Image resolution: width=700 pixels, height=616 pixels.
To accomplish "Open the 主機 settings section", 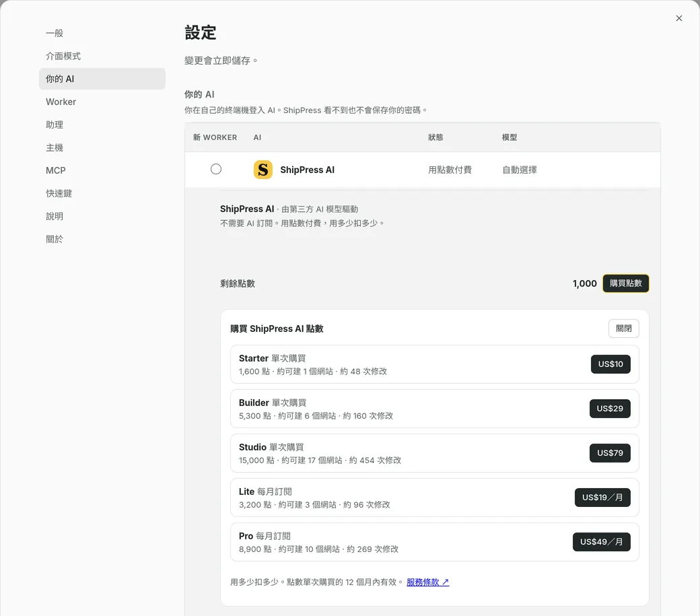I will pyautogui.click(x=102, y=147).
